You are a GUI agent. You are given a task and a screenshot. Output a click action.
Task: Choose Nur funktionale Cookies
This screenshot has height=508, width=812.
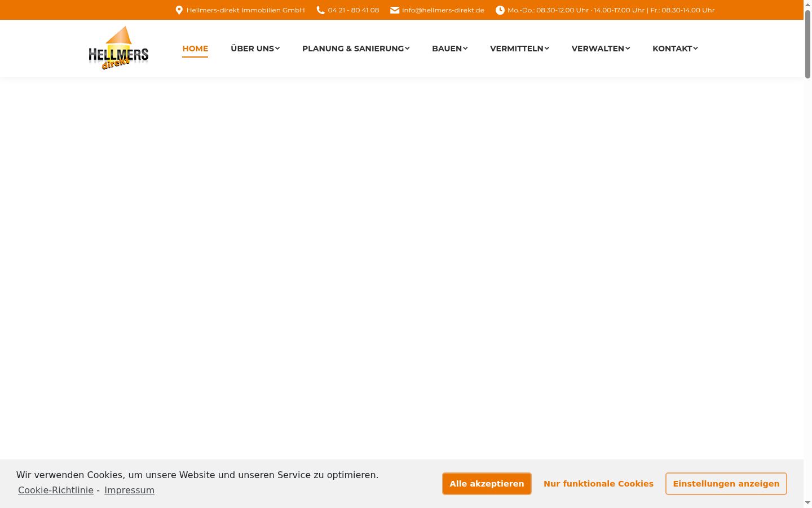(x=598, y=484)
